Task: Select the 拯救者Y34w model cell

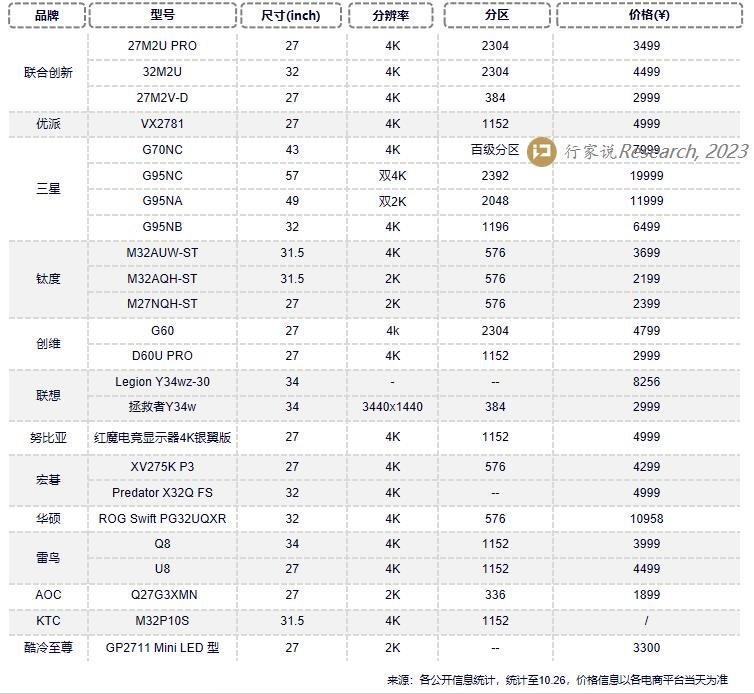Action: click(x=163, y=407)
